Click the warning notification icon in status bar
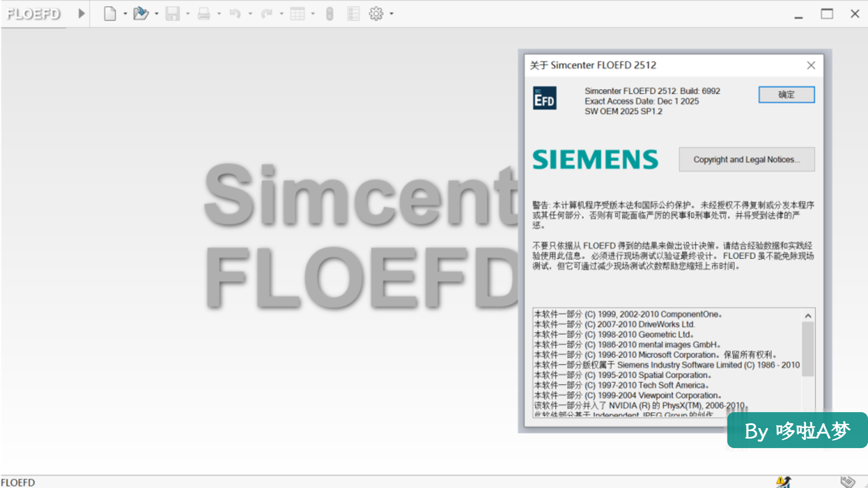 coord(783,482)
